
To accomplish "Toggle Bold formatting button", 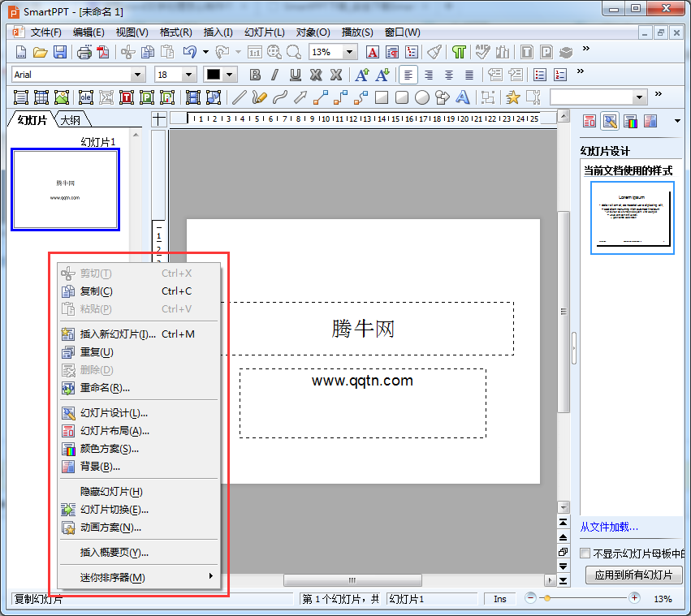I will tap(255, 75).
